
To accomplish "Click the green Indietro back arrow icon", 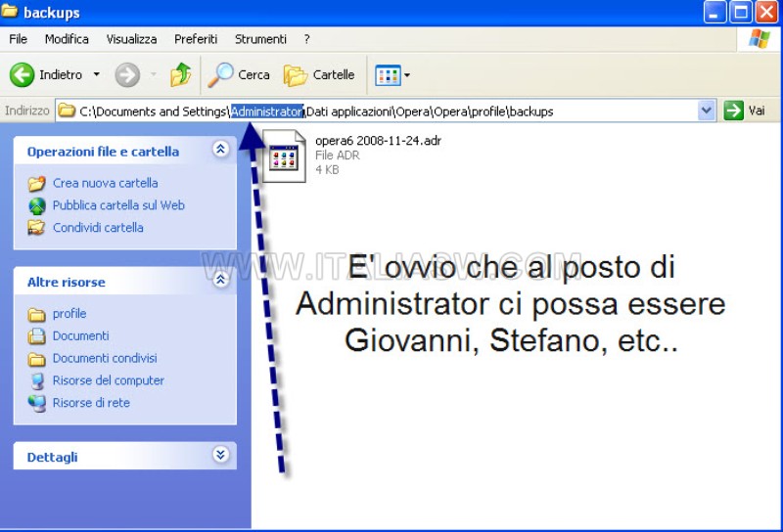I will (23, 74).
